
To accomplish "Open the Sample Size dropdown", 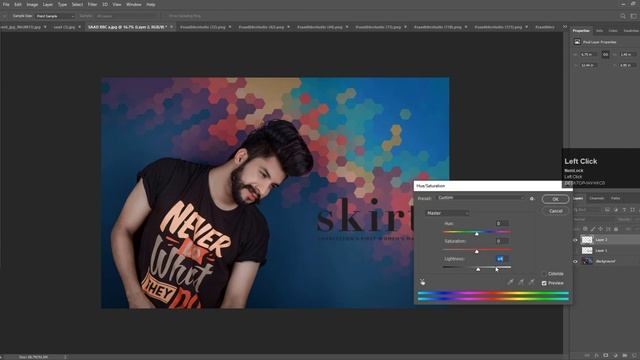I will pos(55,16).
